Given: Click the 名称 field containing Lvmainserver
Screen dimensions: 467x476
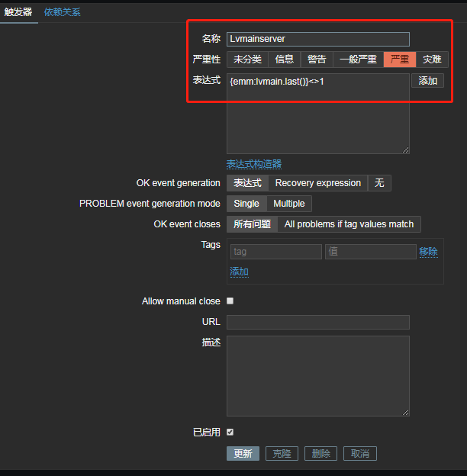Looking at the screenshot, I should tap(318, 39).
